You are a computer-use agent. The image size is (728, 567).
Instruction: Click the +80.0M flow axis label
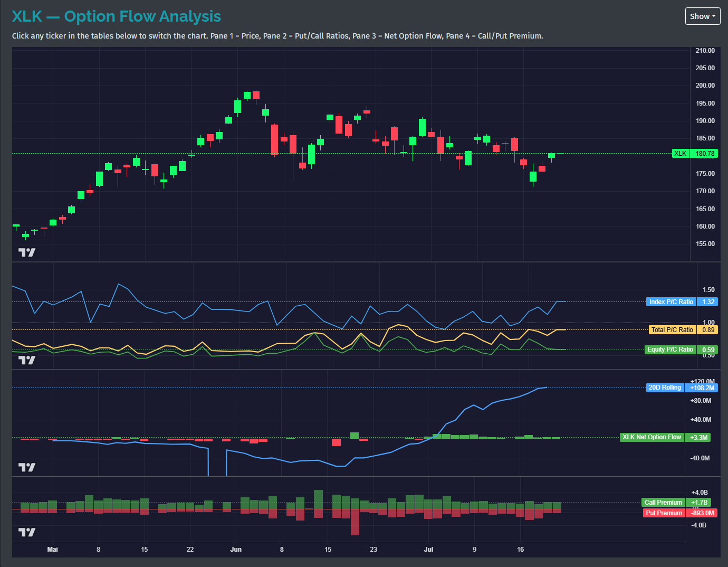click(701, 401)
